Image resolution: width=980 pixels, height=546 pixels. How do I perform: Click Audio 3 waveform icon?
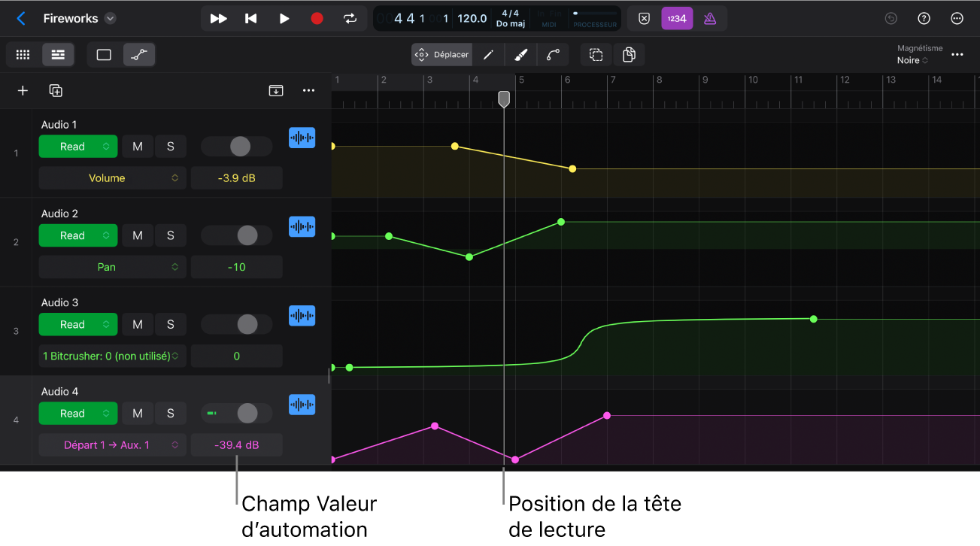(302, 315)
